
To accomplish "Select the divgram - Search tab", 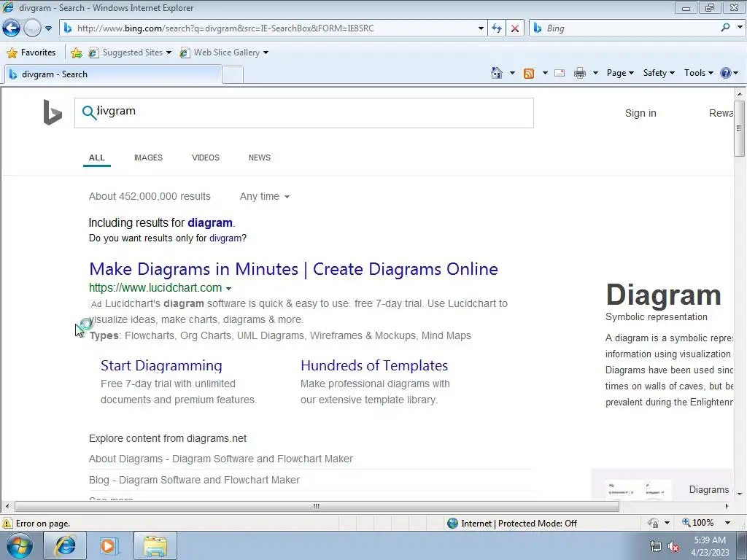I will click(x=113, y=74).
